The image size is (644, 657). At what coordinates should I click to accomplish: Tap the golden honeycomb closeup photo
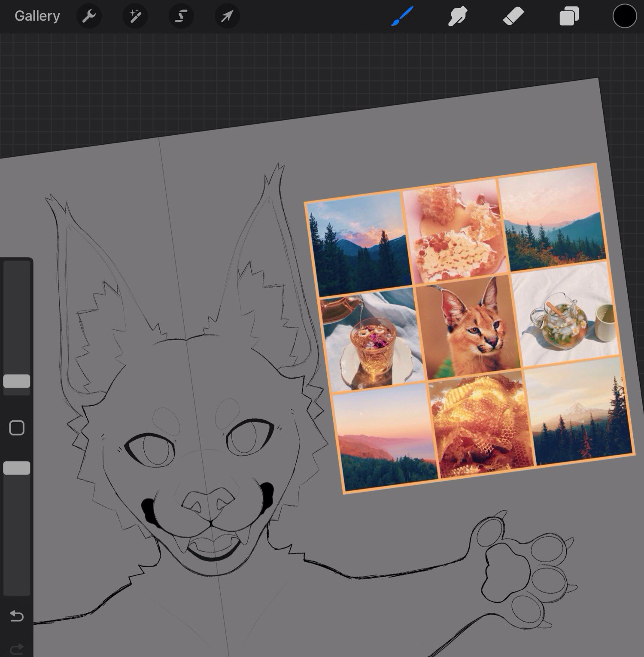pyautogui.click(x=481, y=425)
